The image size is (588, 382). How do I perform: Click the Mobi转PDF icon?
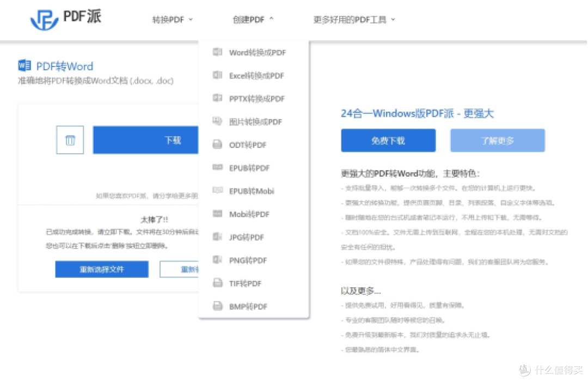(x=217, y=214)
